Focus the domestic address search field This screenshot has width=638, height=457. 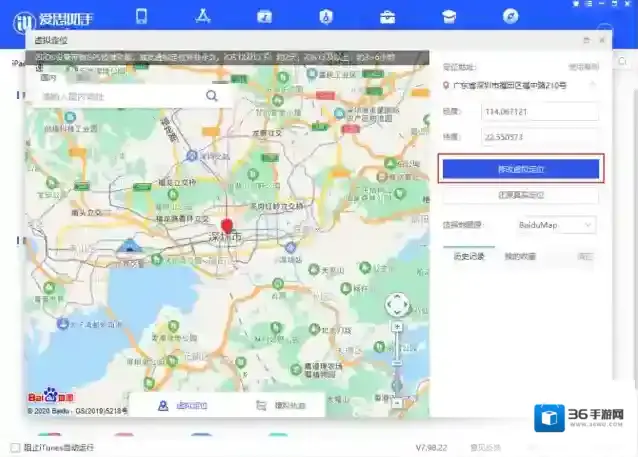pos(122,96)
